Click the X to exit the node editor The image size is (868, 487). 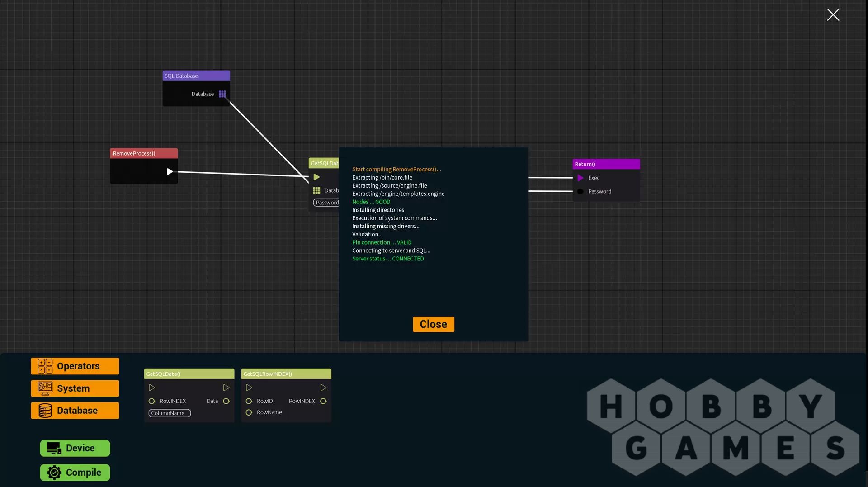[833, 14]
